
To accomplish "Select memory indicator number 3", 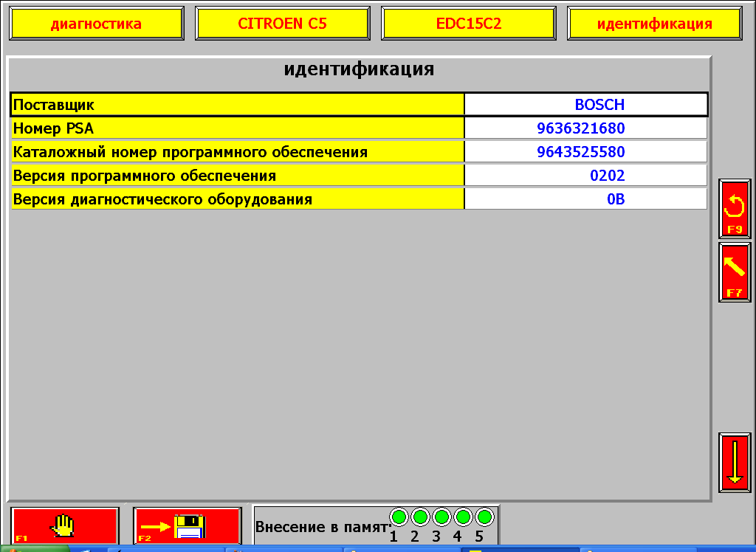I will [x=441, y=517].
